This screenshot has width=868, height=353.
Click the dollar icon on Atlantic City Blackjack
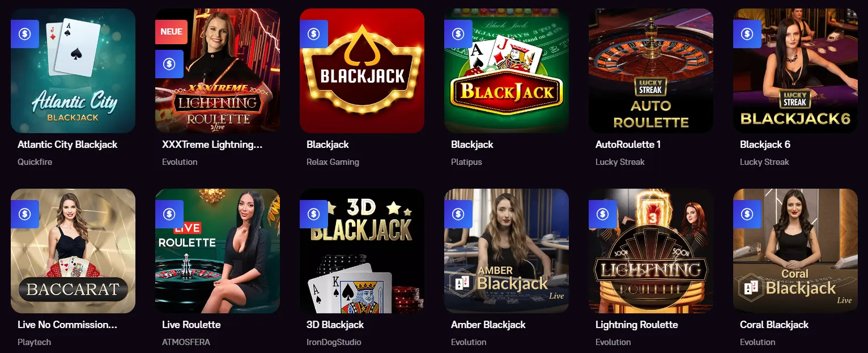click(24, 33)
